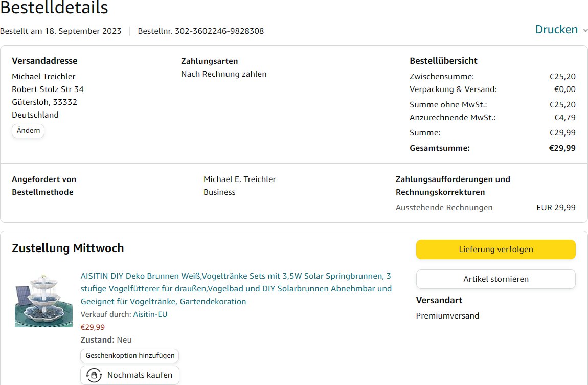Click the Nach Rechnung zahlen payment text
The height and width of the screenshot is (385, 588).
[x=223, y=74]
